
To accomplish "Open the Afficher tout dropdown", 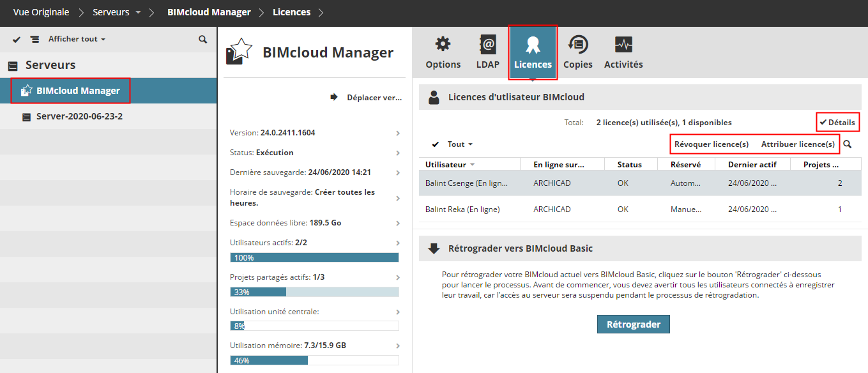I will pyautogui.click(x=77, y=39).
